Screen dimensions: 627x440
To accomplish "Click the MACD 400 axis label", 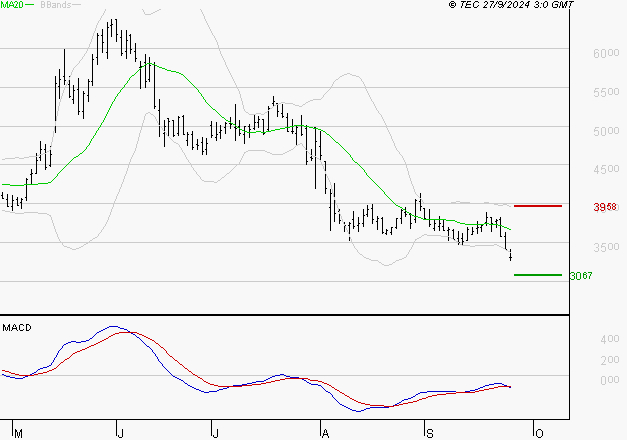I will (x=610, y=339).
